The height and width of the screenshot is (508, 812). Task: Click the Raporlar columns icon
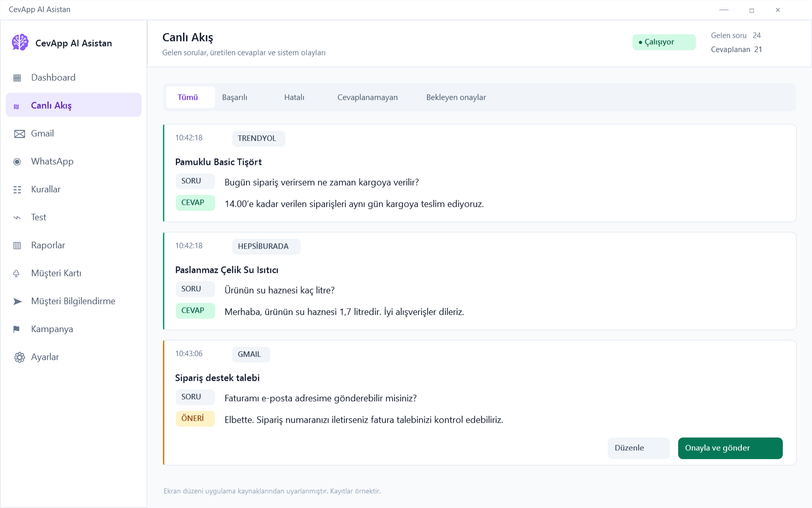tap(17, 245)
